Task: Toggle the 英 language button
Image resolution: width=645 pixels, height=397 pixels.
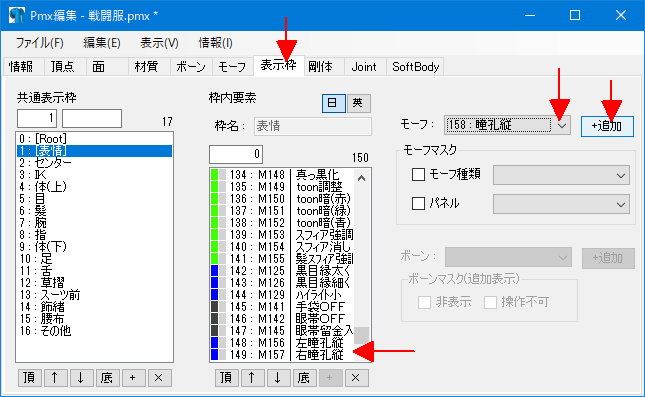Action: pos(358,103)
